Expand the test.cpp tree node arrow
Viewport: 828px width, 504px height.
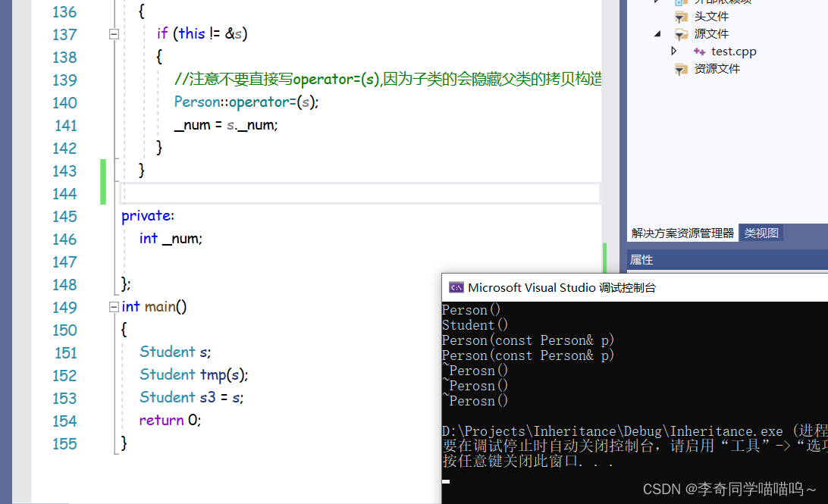tap(674, 52)
